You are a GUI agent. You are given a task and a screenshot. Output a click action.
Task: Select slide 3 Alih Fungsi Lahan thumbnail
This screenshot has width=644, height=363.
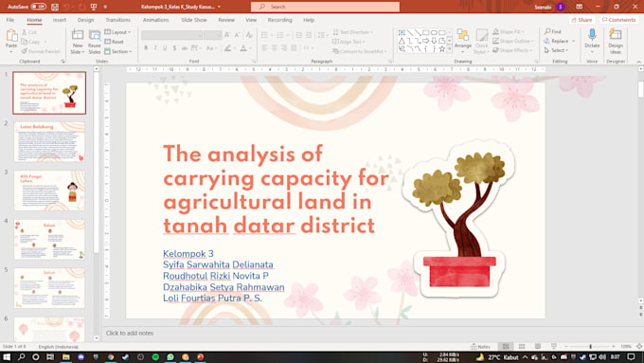(49, 191)
